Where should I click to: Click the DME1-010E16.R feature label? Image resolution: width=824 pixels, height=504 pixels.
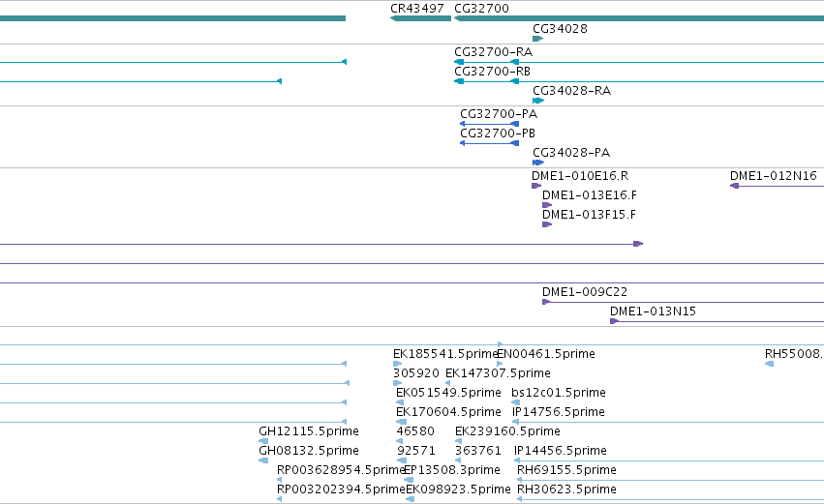click(x=580, y=176)
